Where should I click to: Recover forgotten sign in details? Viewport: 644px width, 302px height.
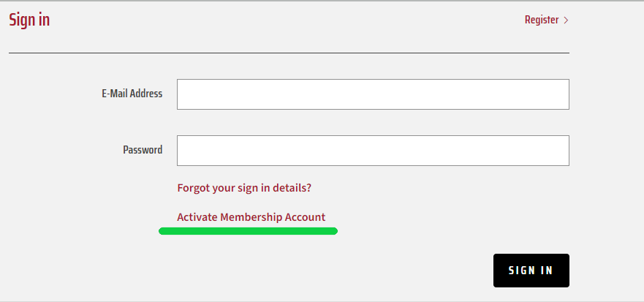coord(244,188)
